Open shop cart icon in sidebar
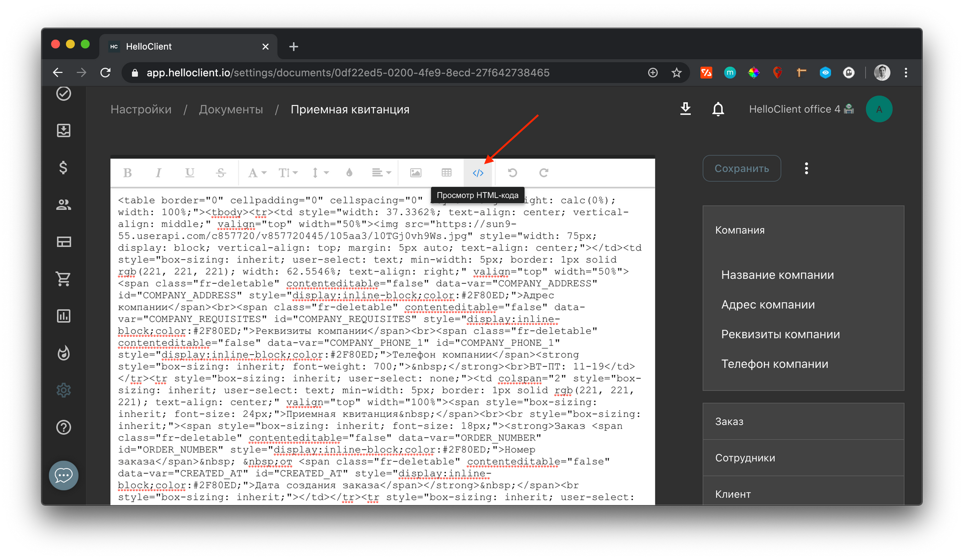 (x=64, y=279)
